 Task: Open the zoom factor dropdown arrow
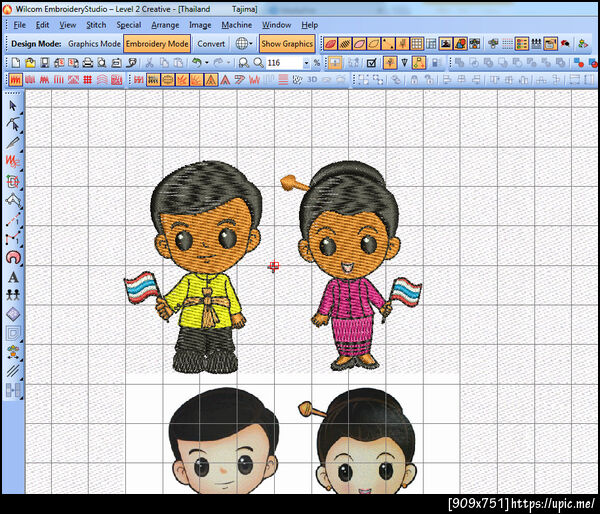pyautogui.click(x=306, y=63)
